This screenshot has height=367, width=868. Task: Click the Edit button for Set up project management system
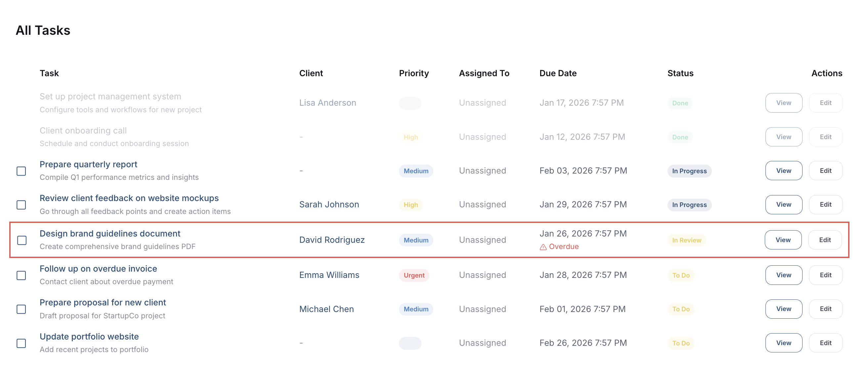pyautogui.click(x=826, y=103)
